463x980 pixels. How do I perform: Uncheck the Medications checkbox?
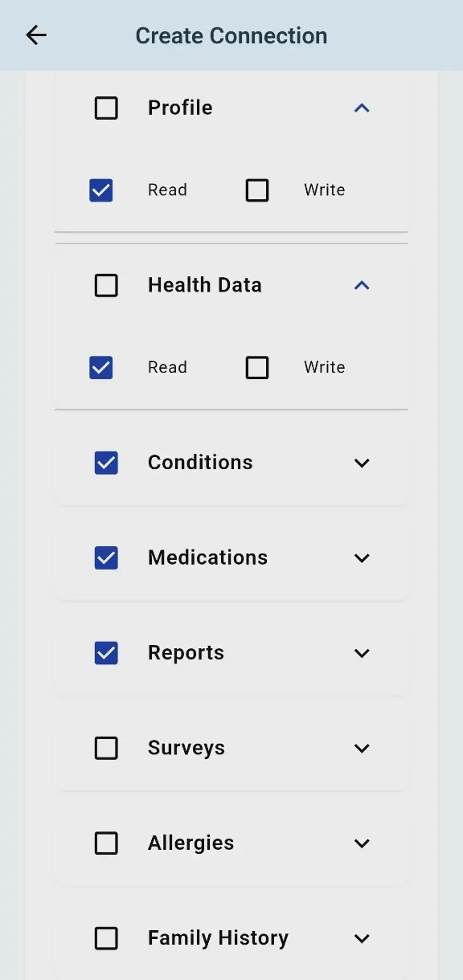[106, 557]
